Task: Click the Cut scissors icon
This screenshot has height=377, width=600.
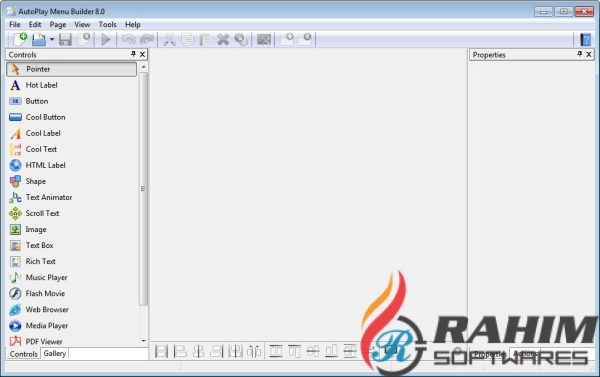Action: point(169,39)
